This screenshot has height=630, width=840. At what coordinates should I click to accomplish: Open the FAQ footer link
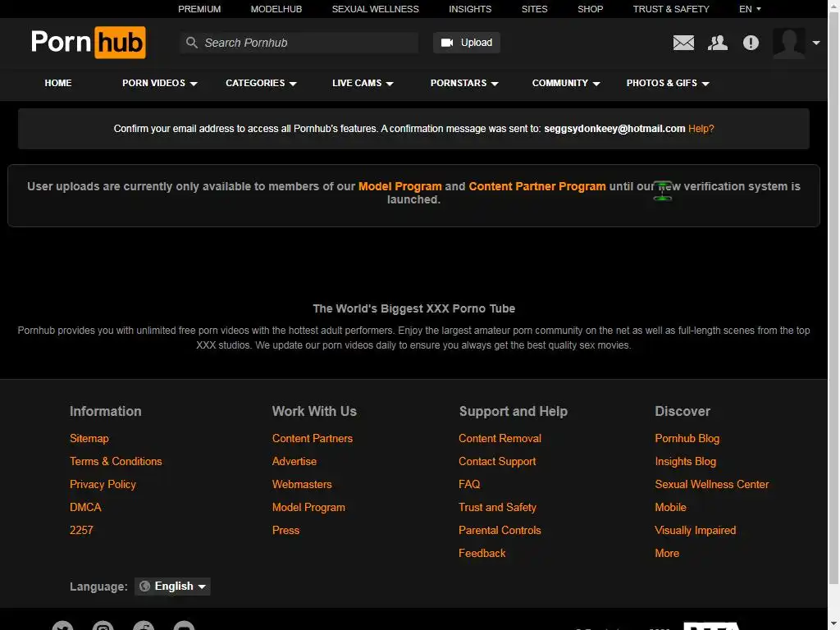(x=469, y=484)
